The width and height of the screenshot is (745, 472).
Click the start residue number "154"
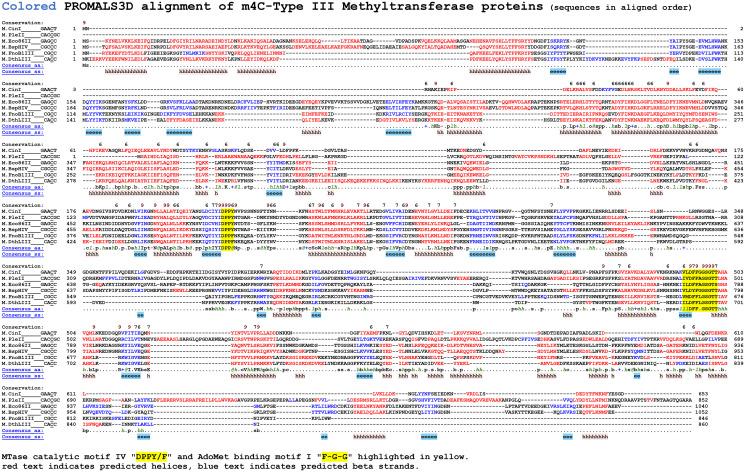[x=71, y=102]
